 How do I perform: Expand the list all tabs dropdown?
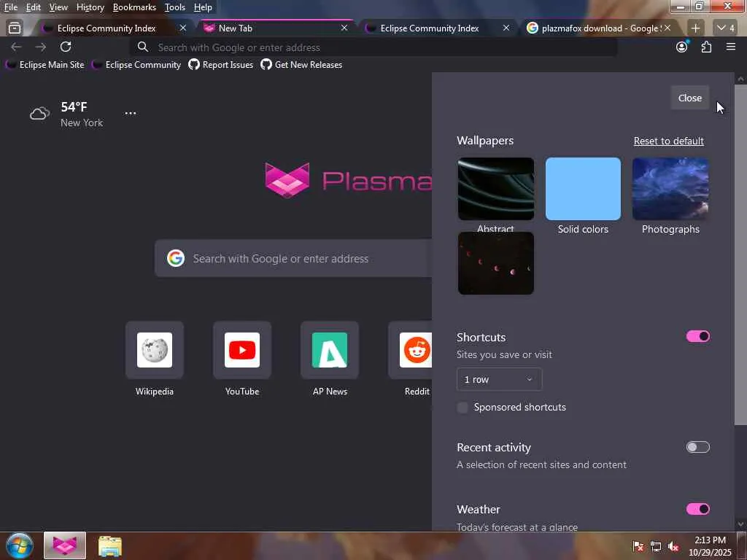click(x=726, y=28)
